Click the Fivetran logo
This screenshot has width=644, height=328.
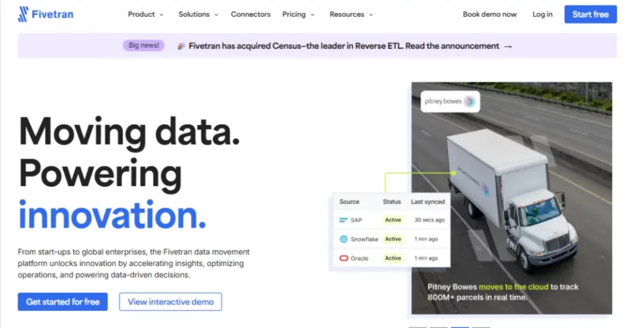point(45,14)
